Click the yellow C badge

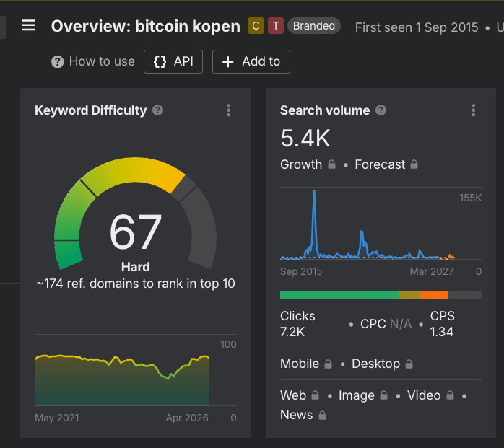256,26
